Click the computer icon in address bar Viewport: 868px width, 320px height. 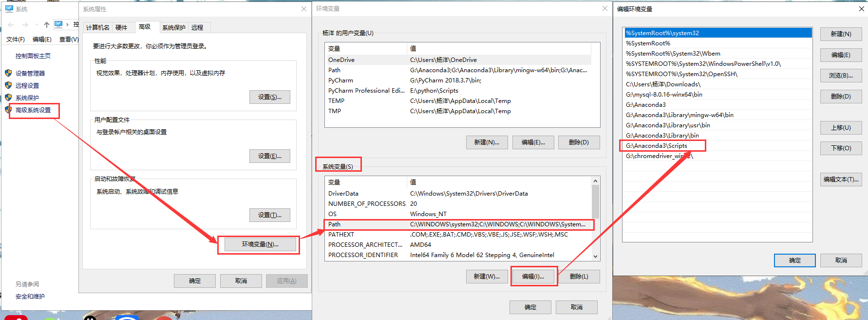tap(58, 24)
